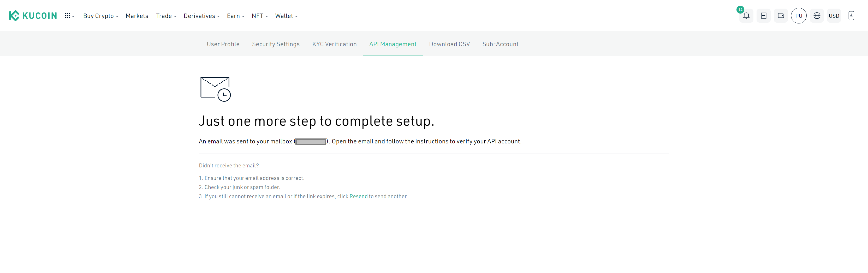Open the PU user avatar menu
This screenshot has height=273, width=868.
(799, 16)
